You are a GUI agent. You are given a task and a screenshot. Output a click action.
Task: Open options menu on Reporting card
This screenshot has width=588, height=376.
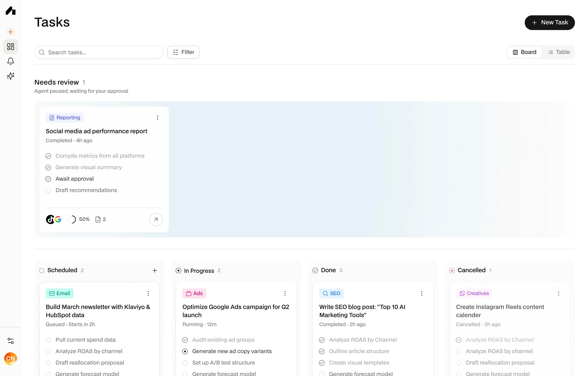pos(157,118)
